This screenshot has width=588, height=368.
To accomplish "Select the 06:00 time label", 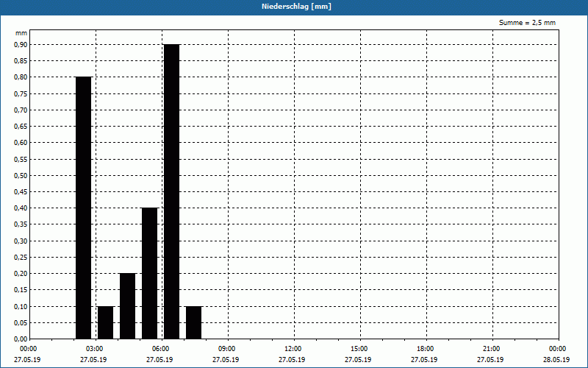I will (x=161, y=349).
